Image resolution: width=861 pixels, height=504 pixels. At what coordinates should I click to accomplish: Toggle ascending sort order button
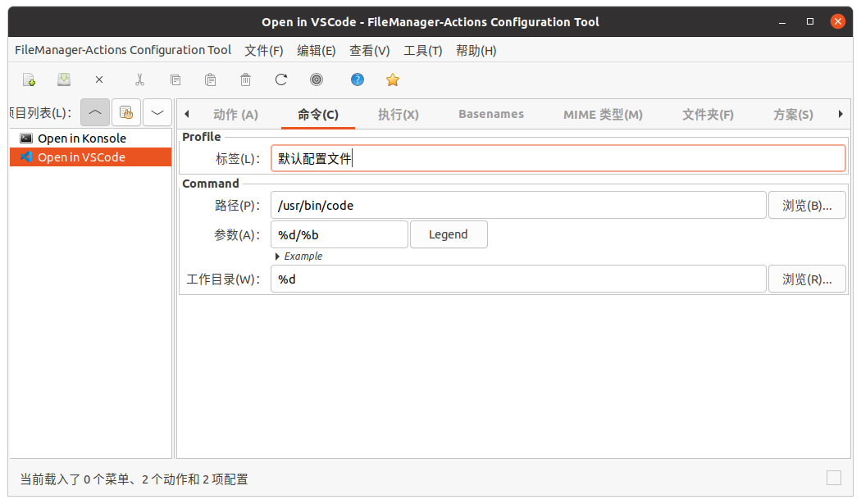[95, 112]
